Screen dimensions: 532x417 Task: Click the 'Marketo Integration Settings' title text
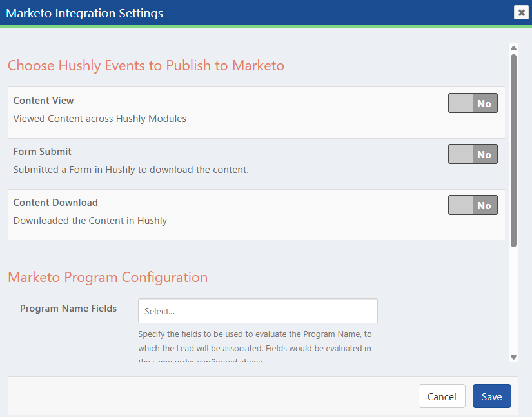84,14
